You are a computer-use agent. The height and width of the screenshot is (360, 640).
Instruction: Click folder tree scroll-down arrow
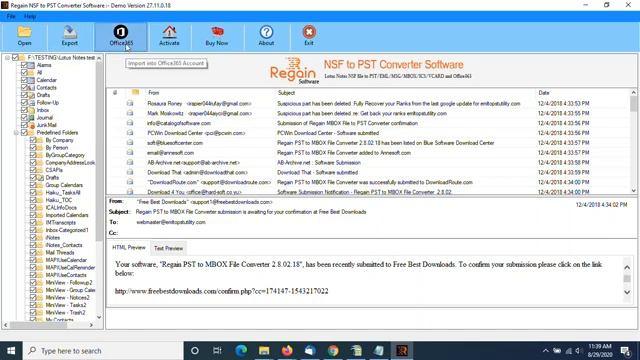point(99,317)
